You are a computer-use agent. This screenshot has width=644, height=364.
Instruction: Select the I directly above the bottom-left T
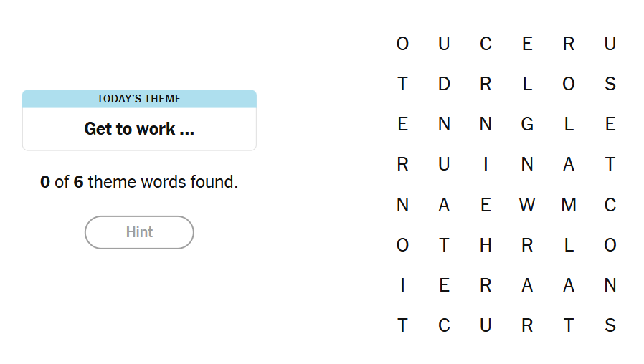(x=402, y=286)
